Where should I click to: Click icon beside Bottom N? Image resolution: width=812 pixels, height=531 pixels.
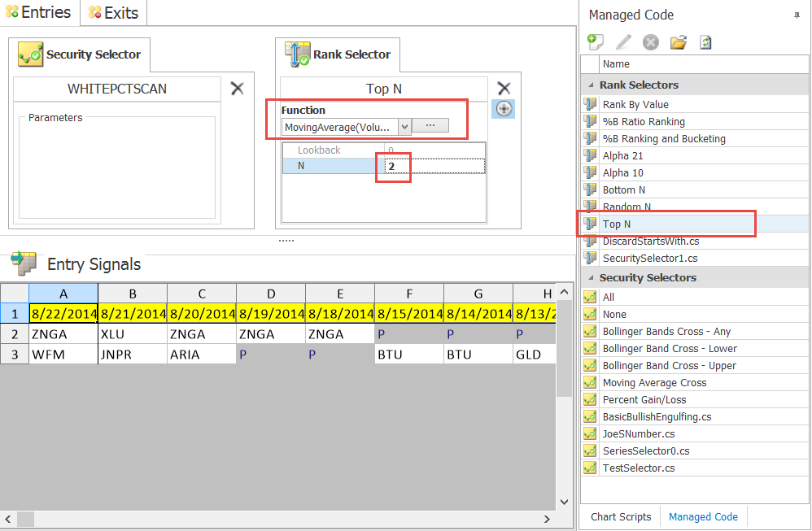(x=590, y=189)
